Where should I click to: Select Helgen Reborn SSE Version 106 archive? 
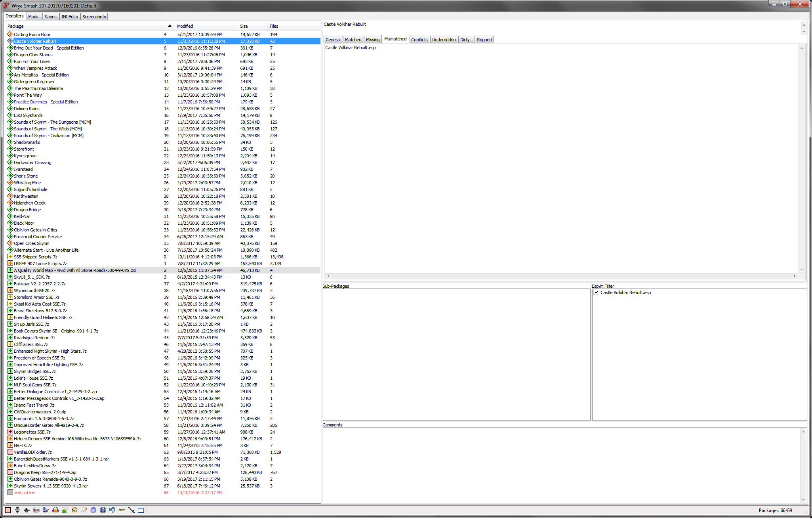(x=163, y=439)
